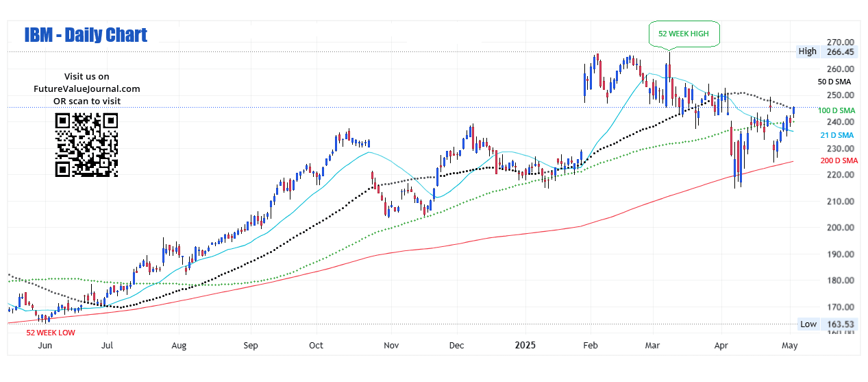Click the Jul label on time axis
The image size is (868, 382).
[108, 346]
